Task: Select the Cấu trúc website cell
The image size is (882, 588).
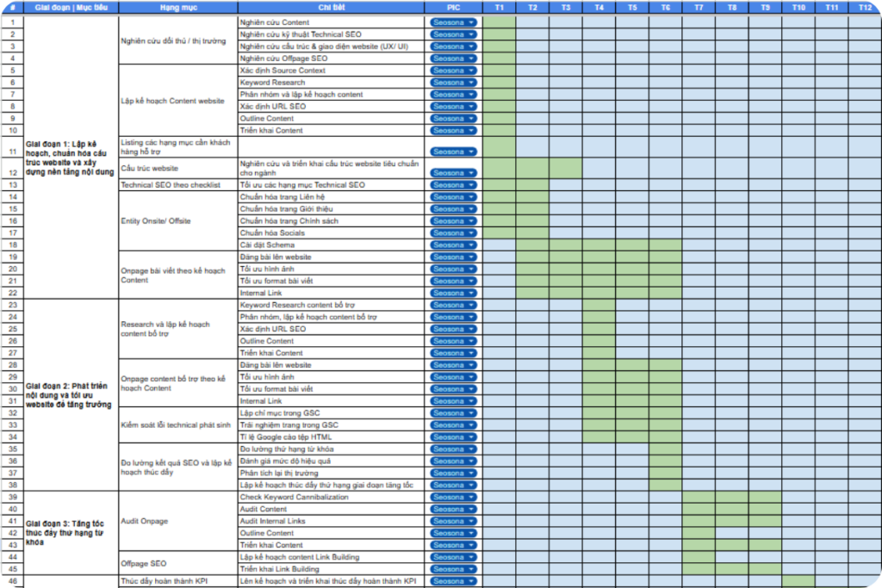Action: (178, 169)
